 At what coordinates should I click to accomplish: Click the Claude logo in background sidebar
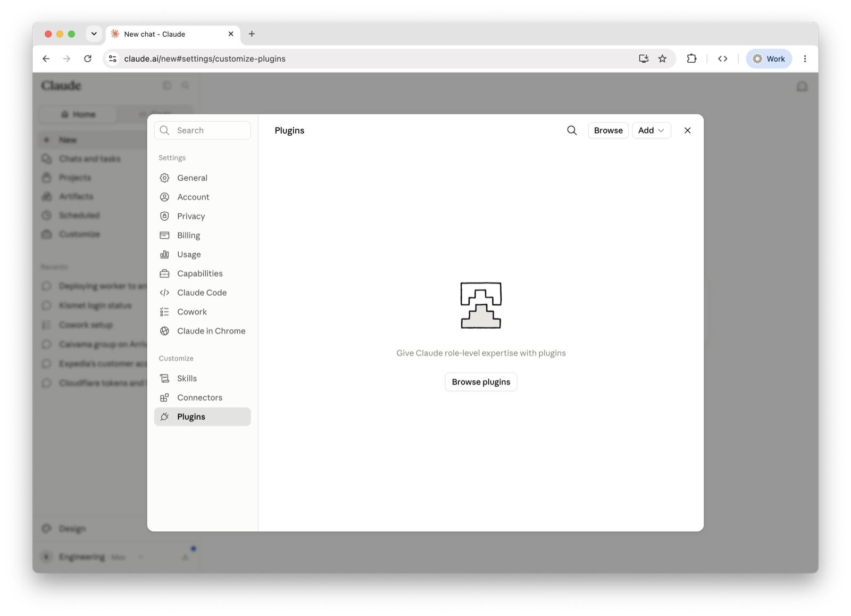[x=61, y=86]
